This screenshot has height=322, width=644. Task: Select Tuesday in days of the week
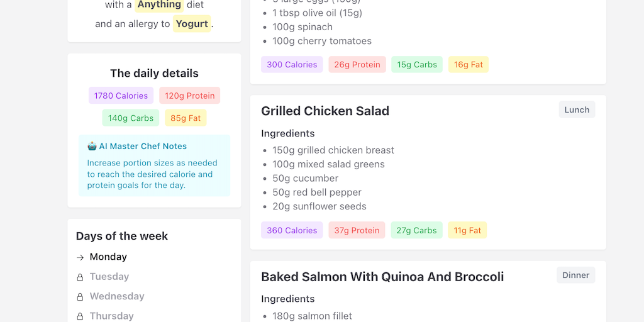(109, 277)
